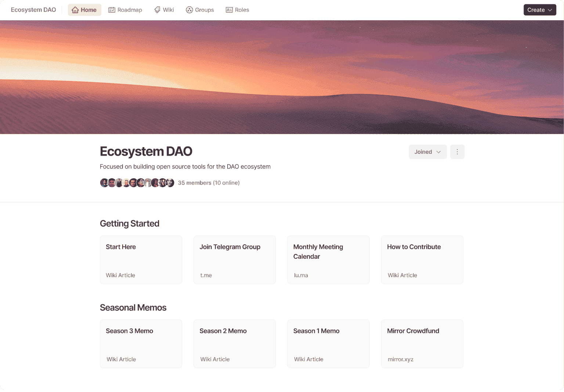Open the Start Here wiki card
This screenshot has height=392, width=564.
click(141, 260)
